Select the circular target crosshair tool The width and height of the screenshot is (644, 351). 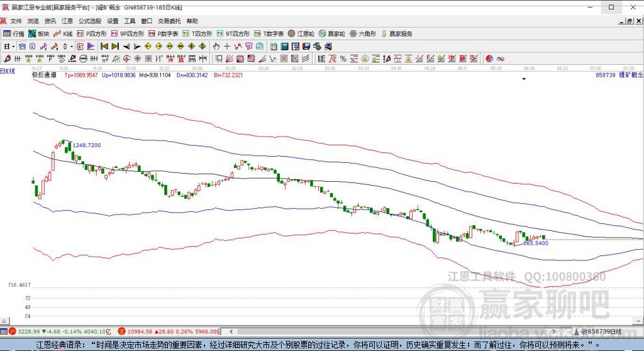(127, 58)
